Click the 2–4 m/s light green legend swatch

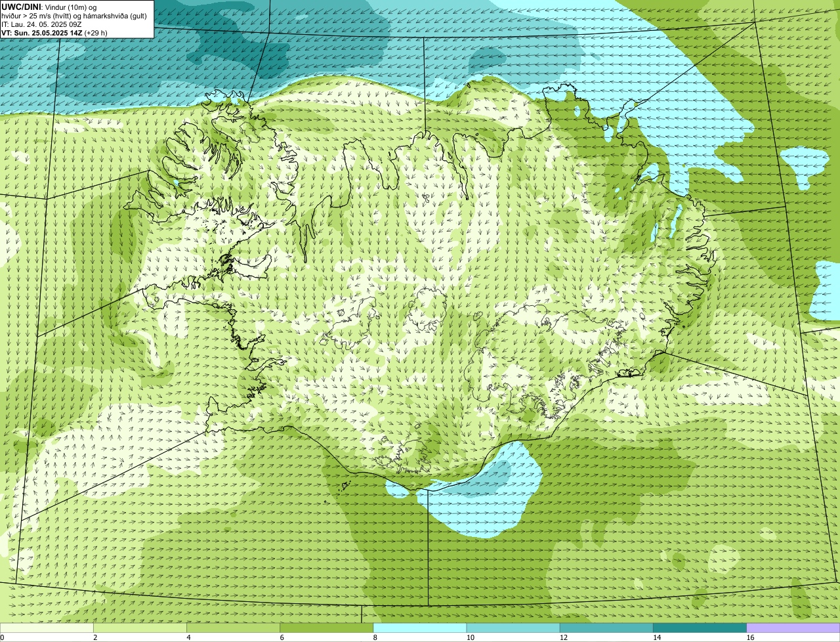click(140, 628)
